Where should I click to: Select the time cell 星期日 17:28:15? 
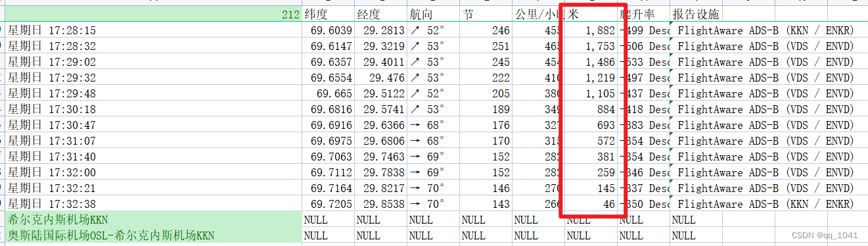click(x=154, y=30)
